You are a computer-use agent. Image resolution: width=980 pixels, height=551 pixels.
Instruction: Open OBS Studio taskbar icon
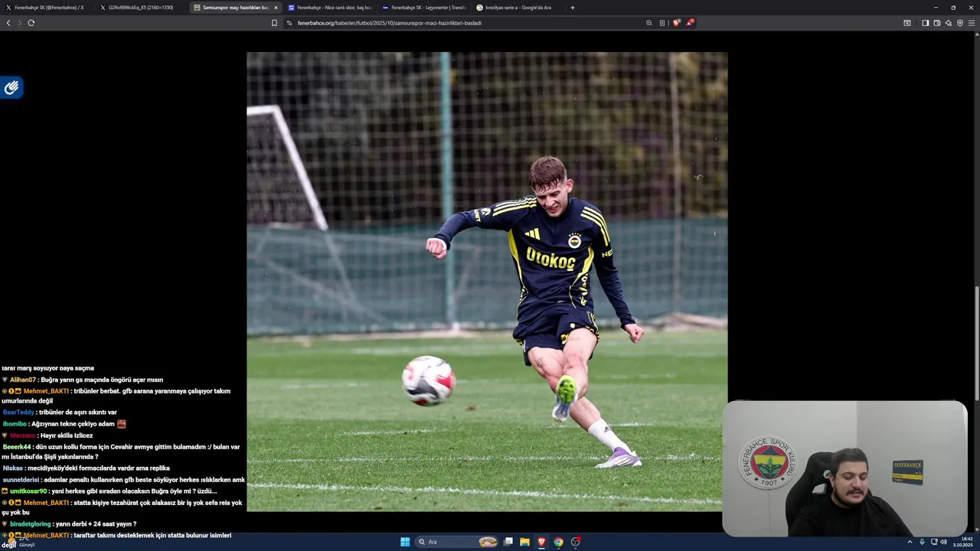[x=575, y=542]
